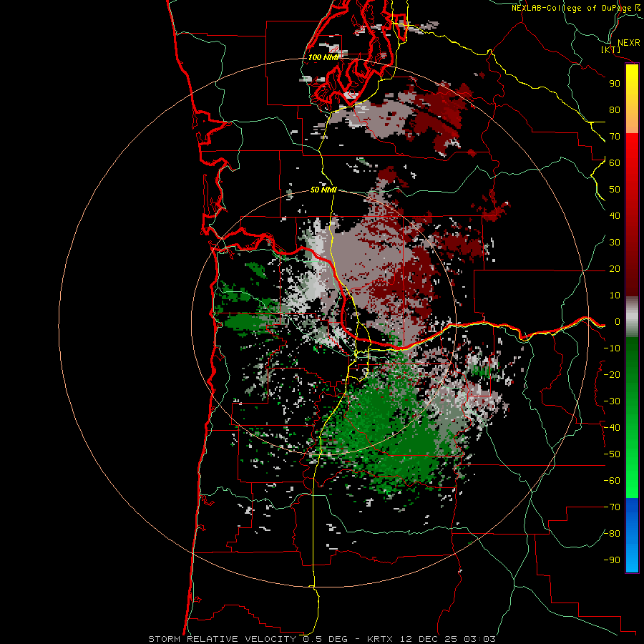Click the positive "10" scale value
The width and height of the screenshot is (644, 644).
coord(615,296)
